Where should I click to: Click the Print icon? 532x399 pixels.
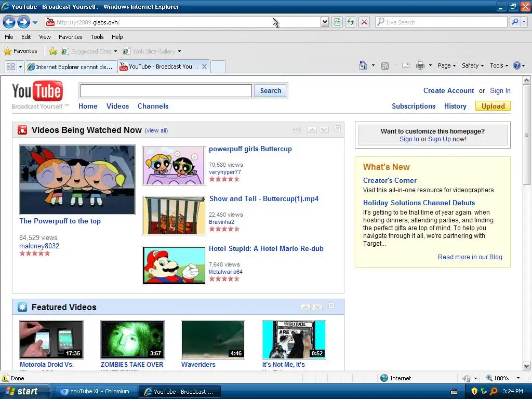420,65
